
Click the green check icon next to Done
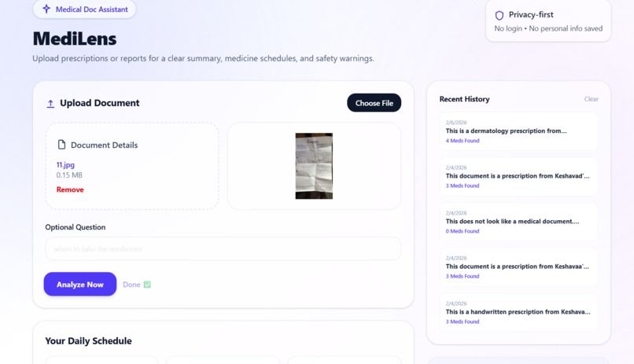147,285
